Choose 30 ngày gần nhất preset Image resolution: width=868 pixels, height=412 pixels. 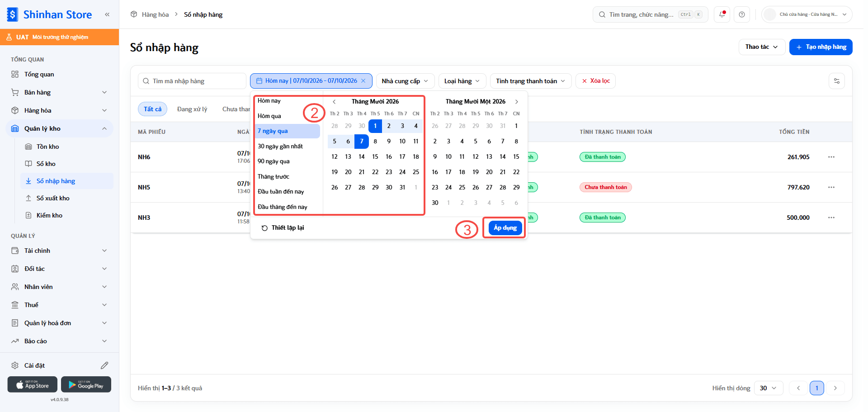click(x=280, y=146)
